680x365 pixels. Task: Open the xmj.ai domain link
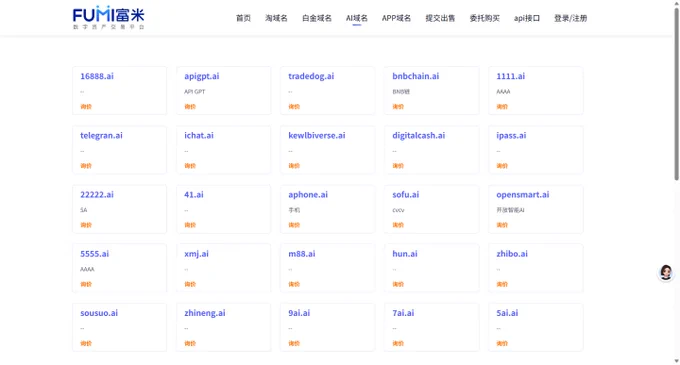[x=196, y=254]
